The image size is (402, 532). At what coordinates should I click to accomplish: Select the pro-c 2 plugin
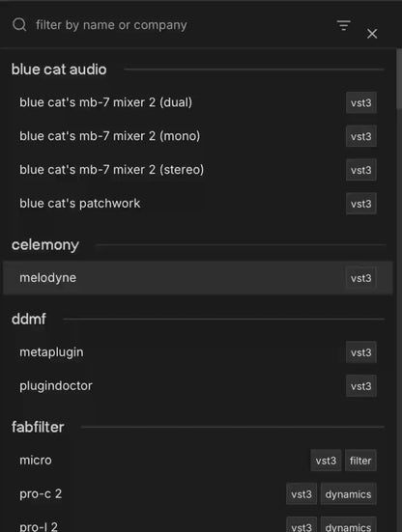pos(197,494)
